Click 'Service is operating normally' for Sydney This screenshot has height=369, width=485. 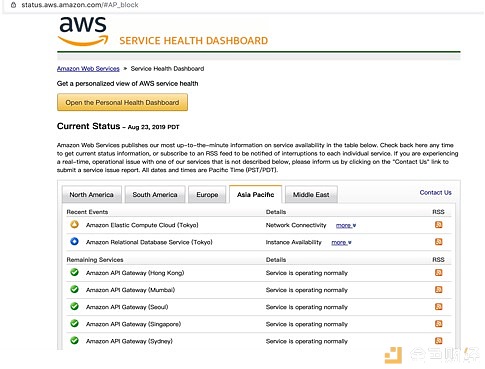307,341
